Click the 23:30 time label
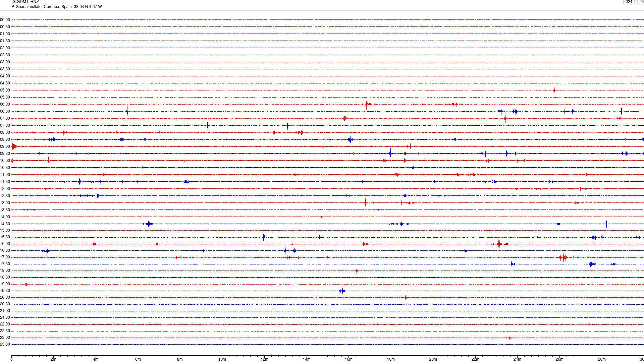 [5, 344]
